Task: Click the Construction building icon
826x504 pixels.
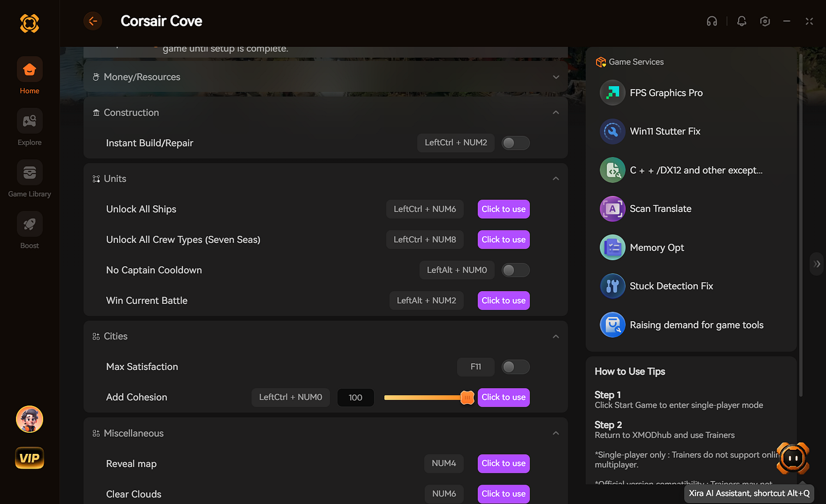Action: pyautogui.click(x=96, y=113)
